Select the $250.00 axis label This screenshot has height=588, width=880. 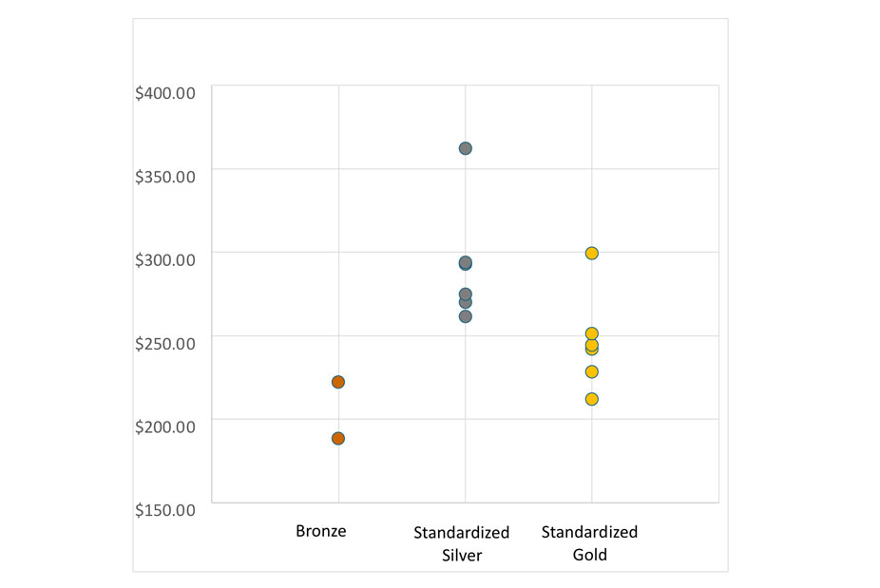click(165, 342)
